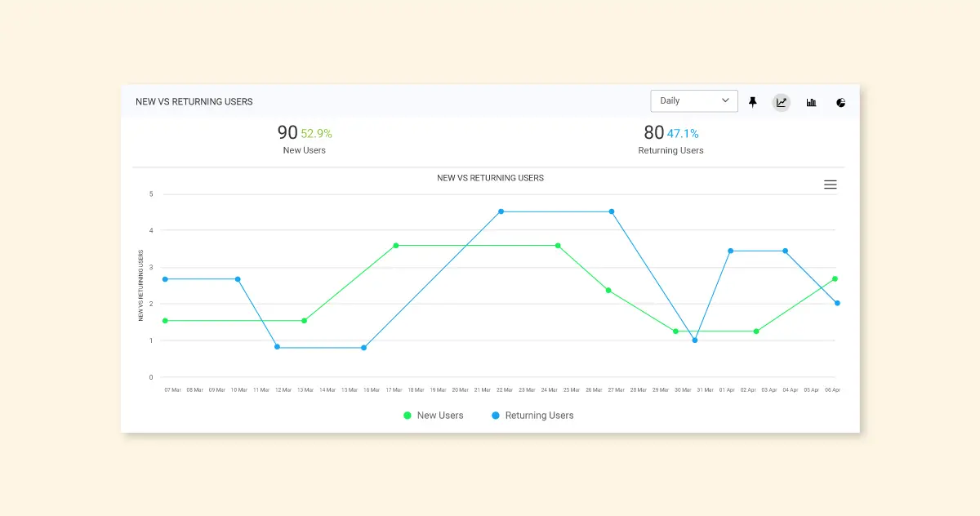Image resolution: width=980 pixels, height=516 pixels.
Task: Click New Users data point at 24 Mar
Action: click(558, 245)
